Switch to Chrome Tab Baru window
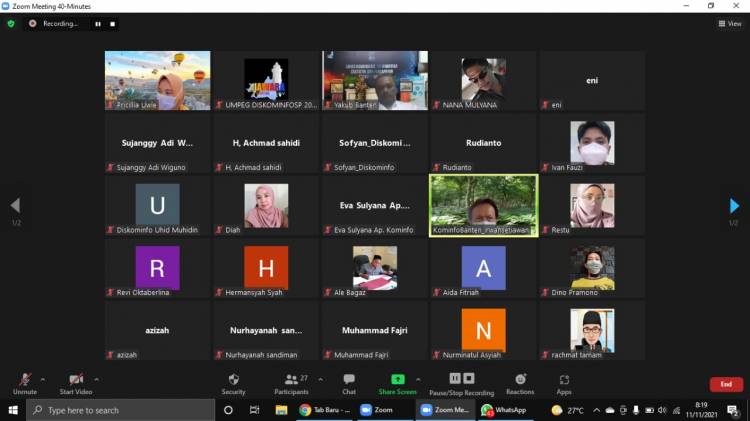Screen dimensions: 750x421 point(325,410)
